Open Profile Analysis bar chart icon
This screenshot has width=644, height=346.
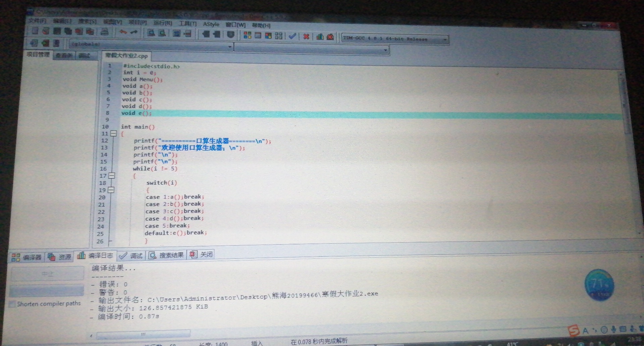(320, 37)
